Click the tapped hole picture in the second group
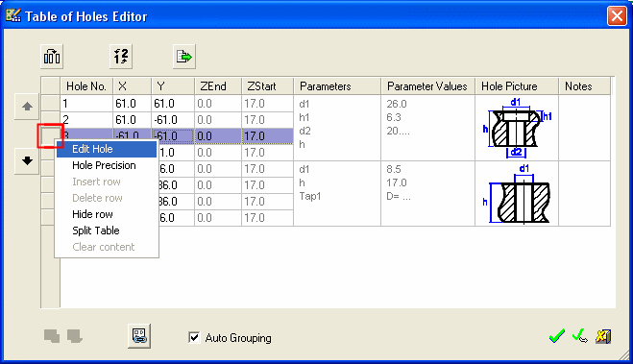Viewport: 633px width, 364px height. 517,194
